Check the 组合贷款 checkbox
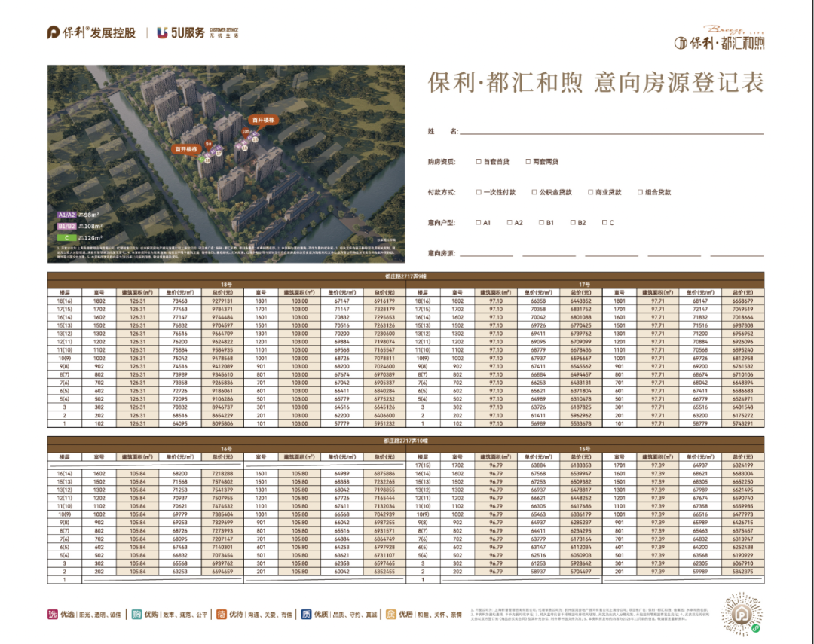814x644 pixels. coord(640,192)
